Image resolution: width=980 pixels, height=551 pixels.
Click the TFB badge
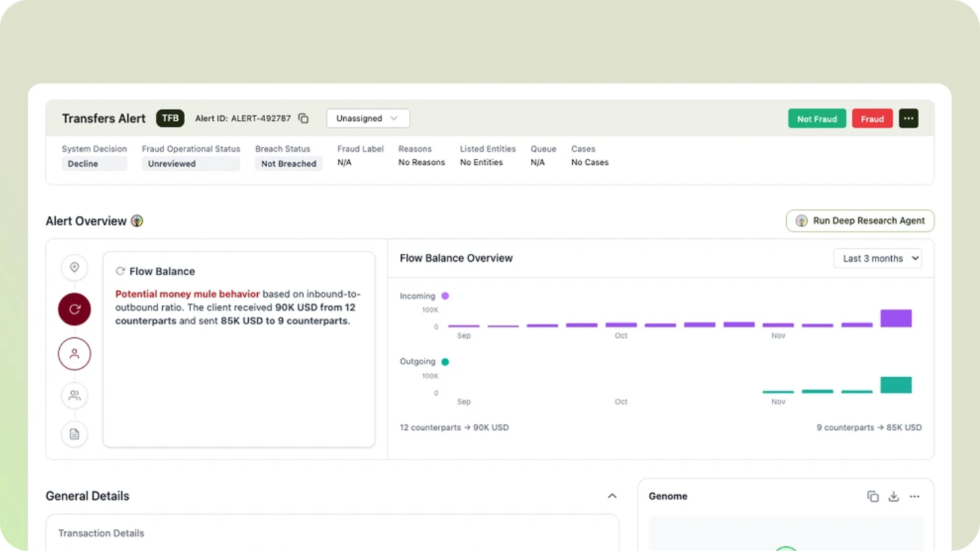point(170,118)
